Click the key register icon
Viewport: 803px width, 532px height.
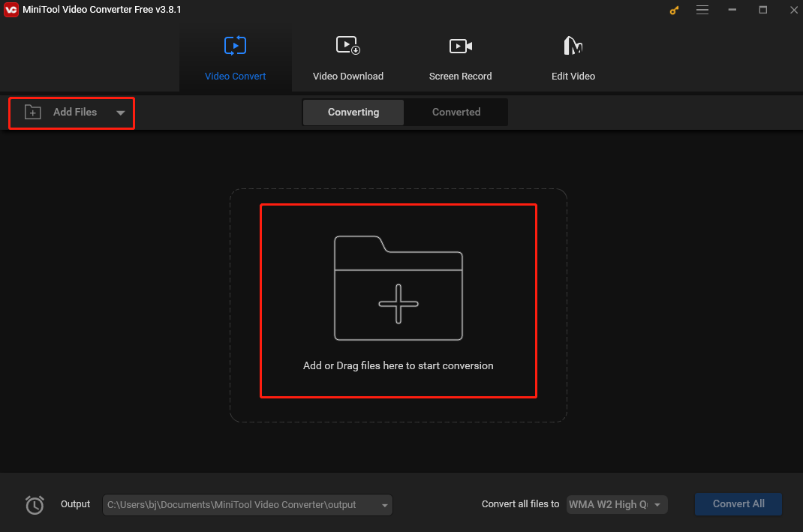coord(674,11)
